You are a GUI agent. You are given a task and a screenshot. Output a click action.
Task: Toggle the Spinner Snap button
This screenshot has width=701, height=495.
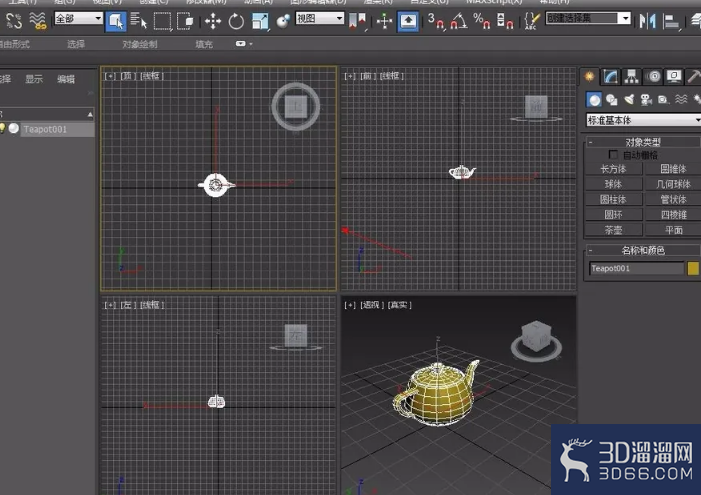(x=505, y=21)
